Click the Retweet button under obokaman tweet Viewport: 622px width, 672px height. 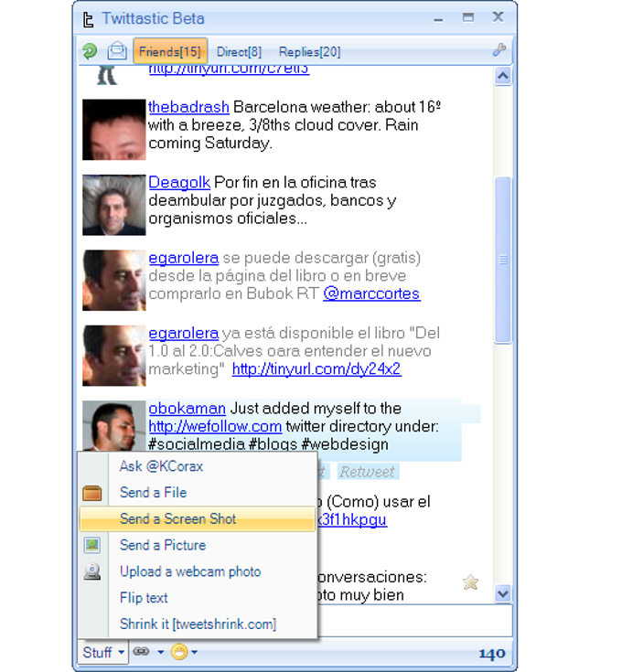[368, 472]
